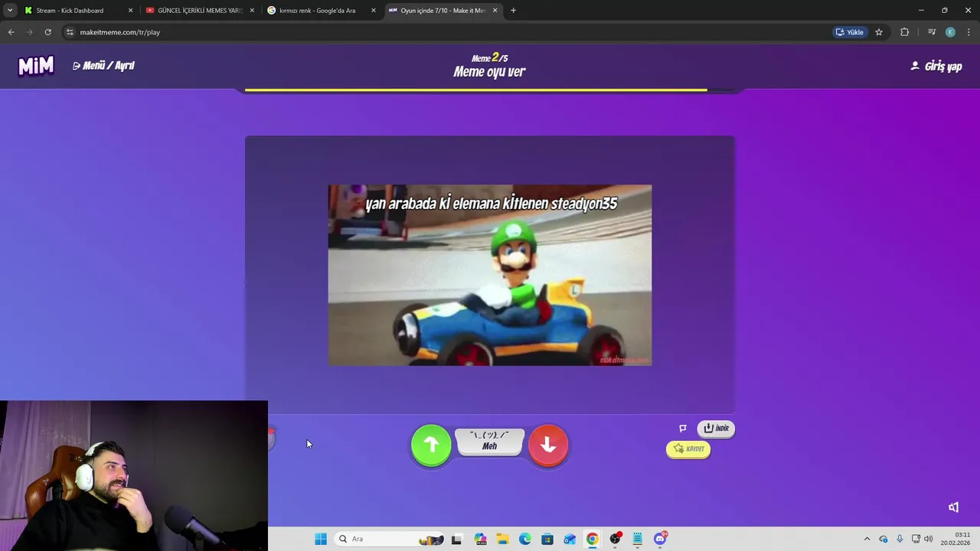Report meme using the flag icon
Viewport: 980px width, 551px height.
click(x=683, y=429)
